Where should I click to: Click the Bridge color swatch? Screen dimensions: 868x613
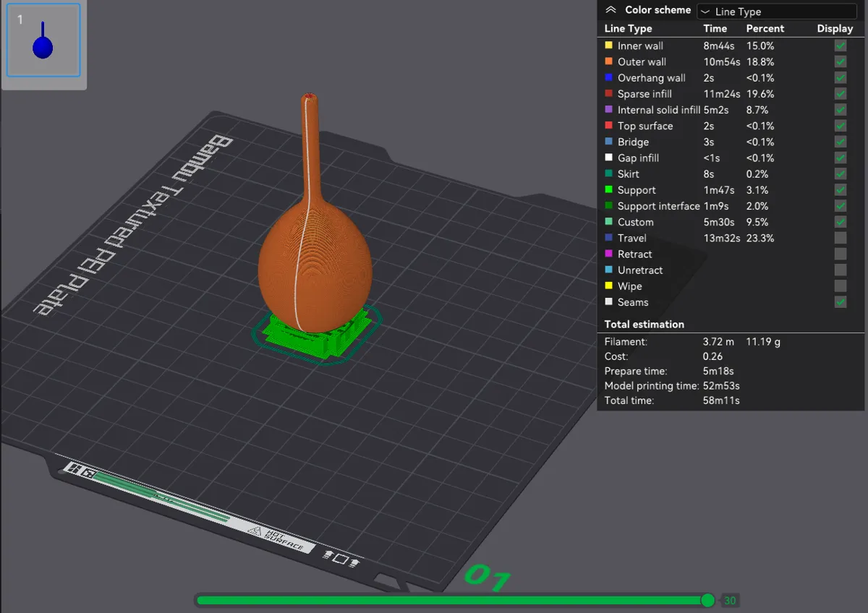click(608, 142)
